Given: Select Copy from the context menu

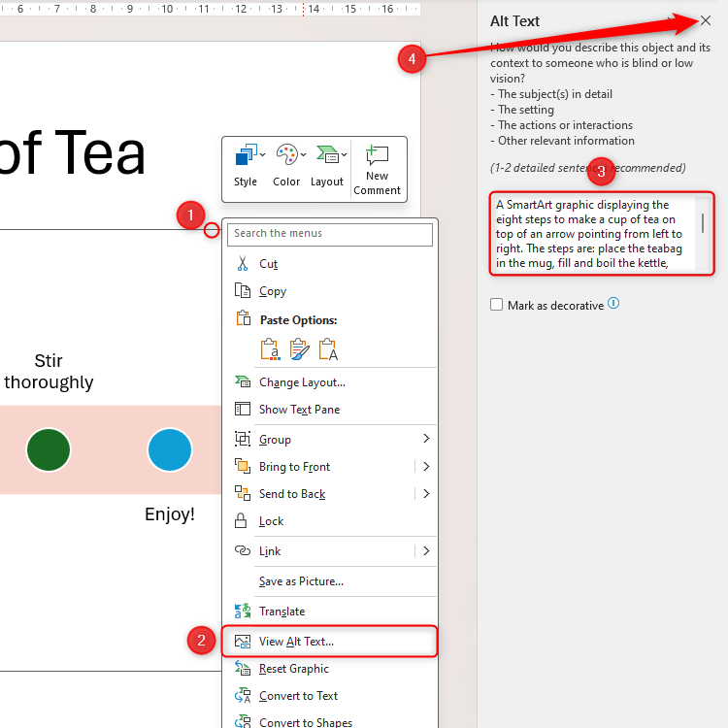Looking at the screenshot, I should pos(330,291).
